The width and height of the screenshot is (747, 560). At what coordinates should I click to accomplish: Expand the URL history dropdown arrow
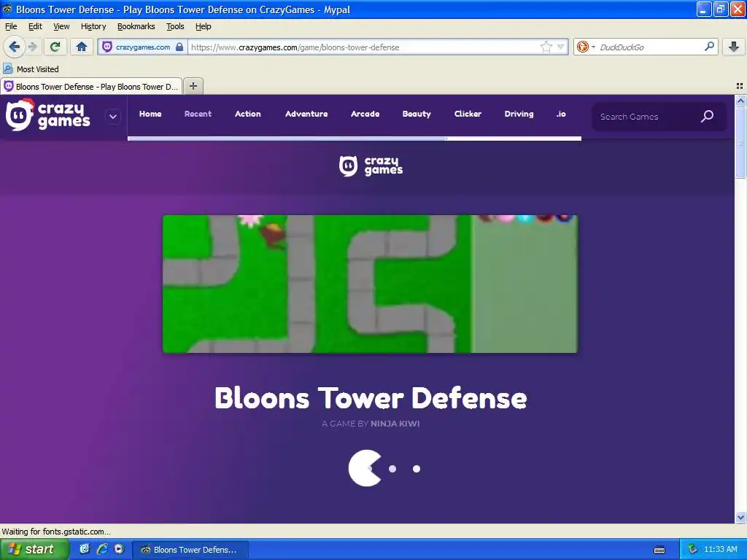(561, 47)
